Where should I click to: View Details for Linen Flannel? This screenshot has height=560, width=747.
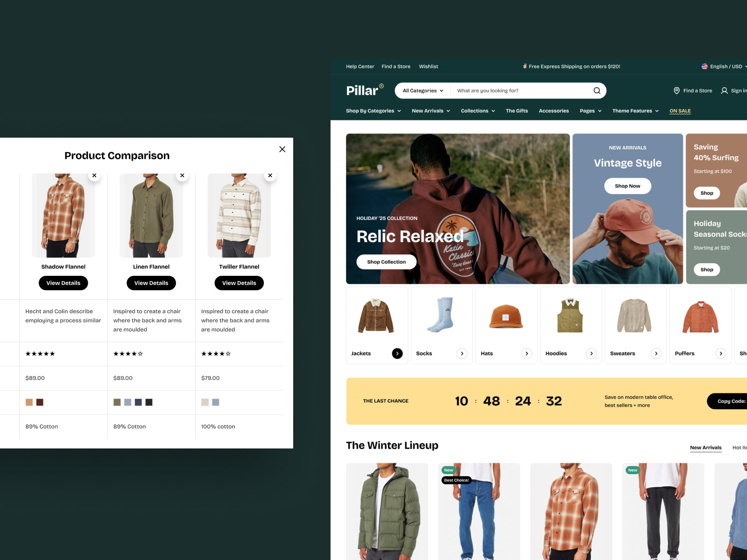click(x=151, y=283)
